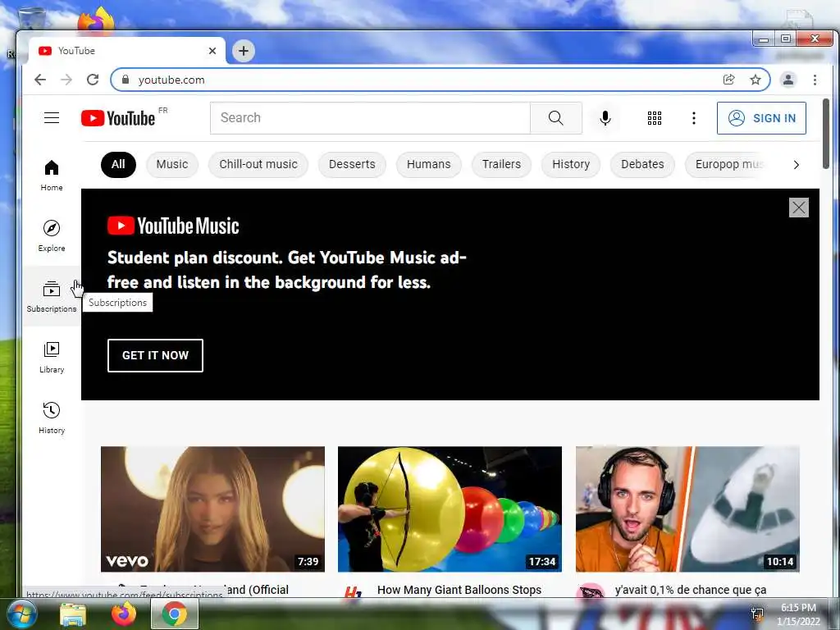Click the search magnifier button
840x630 pixels.
[555, 118]
